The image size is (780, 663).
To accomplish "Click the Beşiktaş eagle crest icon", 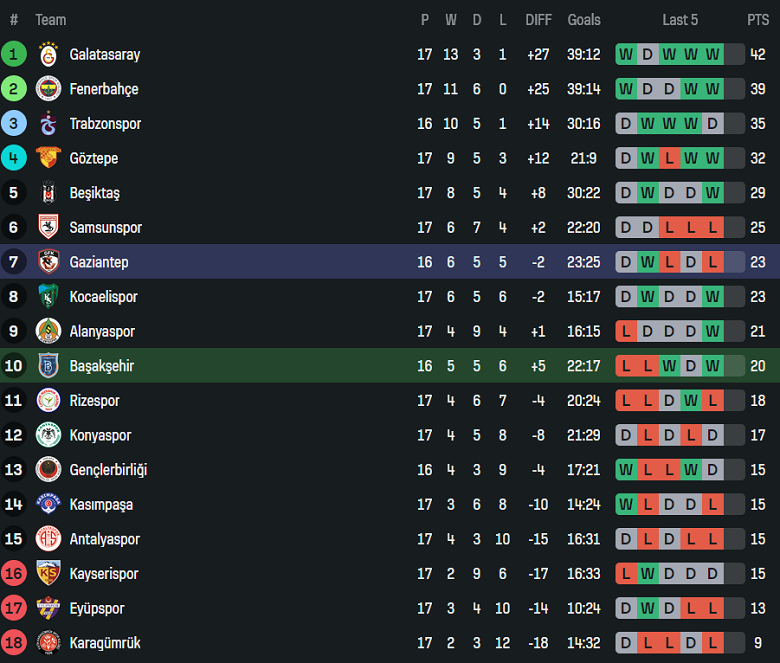I will 48,193.
